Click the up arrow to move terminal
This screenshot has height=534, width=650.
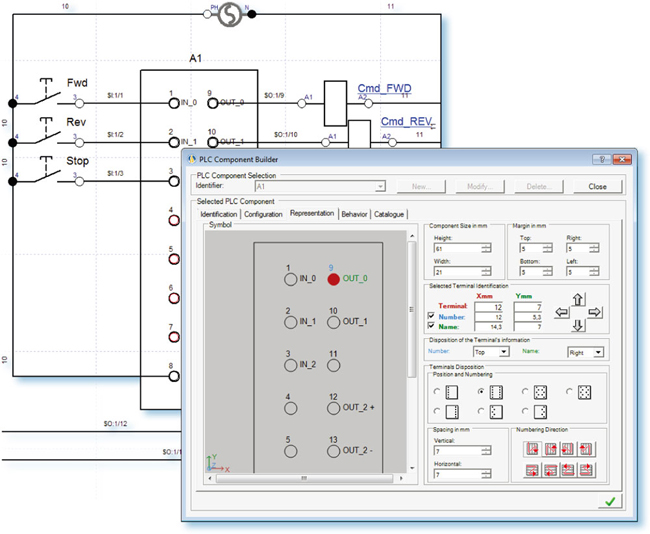point(578,299)
